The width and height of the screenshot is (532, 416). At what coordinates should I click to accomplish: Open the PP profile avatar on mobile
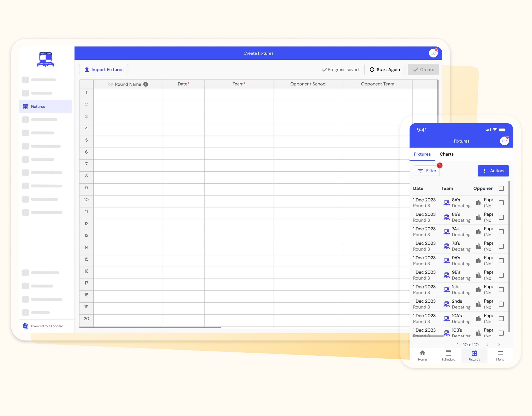[504, 141]
